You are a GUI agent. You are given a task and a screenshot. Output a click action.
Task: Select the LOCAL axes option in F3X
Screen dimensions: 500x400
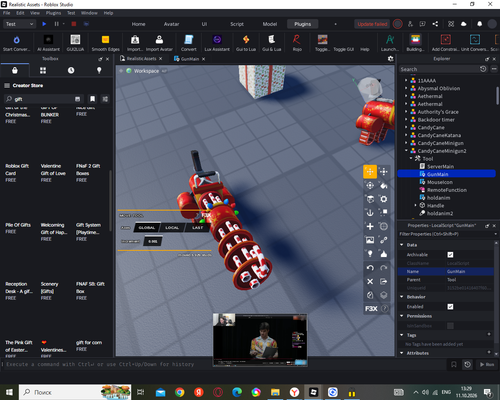[172, 228]
